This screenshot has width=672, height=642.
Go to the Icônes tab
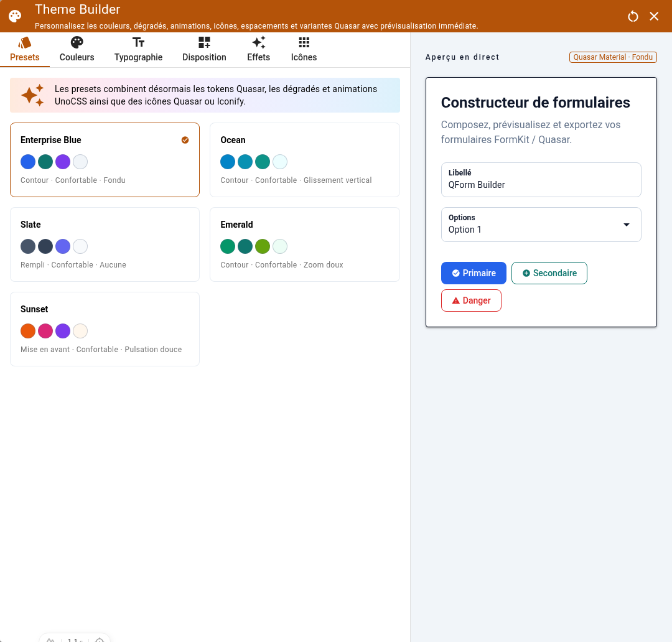tap(304, 50)
